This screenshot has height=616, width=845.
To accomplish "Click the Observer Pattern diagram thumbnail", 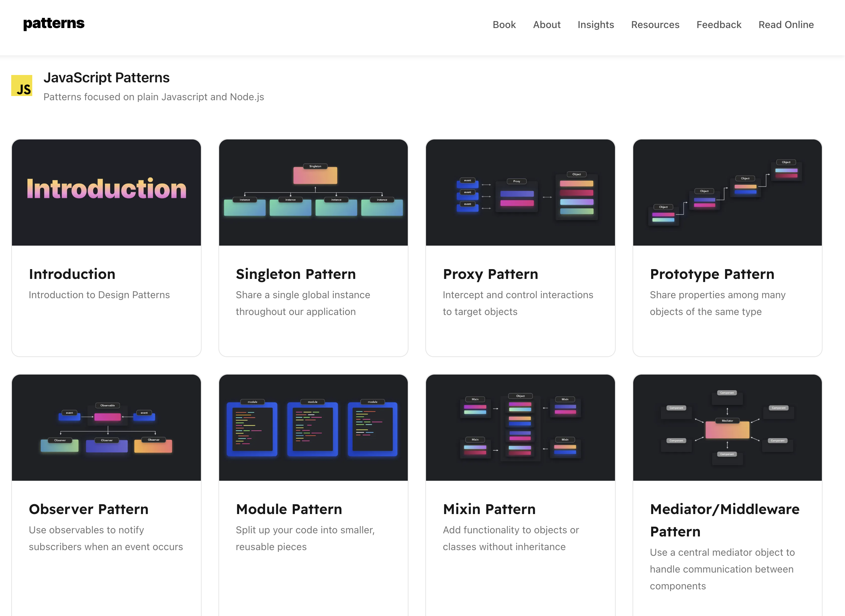I will [x=106, y=427].
